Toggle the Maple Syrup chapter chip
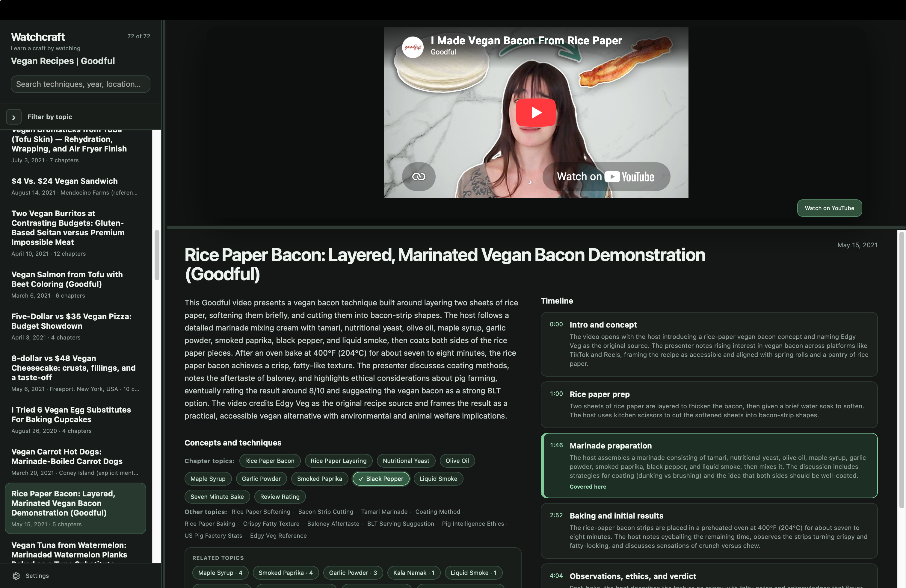 pyautogui.click(x=208, y=478)
